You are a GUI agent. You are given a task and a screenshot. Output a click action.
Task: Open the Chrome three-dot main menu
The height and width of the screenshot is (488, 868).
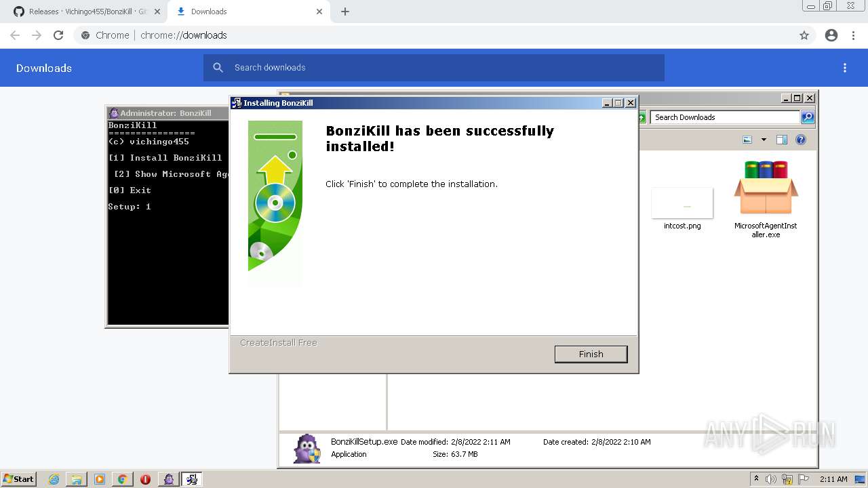tap(854, 35)
